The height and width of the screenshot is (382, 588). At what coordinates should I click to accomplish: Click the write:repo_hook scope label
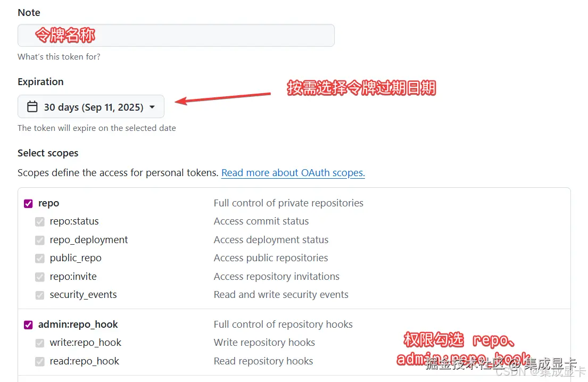pos(85,343)
